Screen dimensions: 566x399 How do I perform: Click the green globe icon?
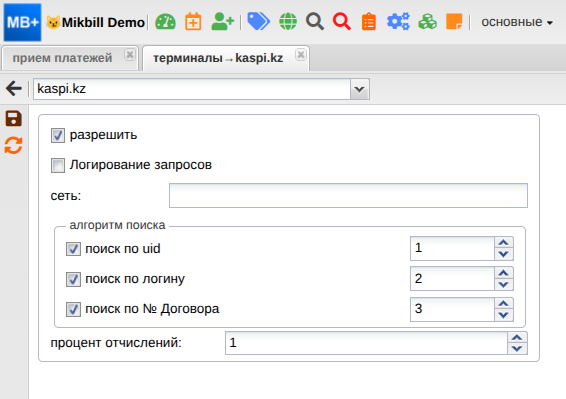[x=288, y=22]
